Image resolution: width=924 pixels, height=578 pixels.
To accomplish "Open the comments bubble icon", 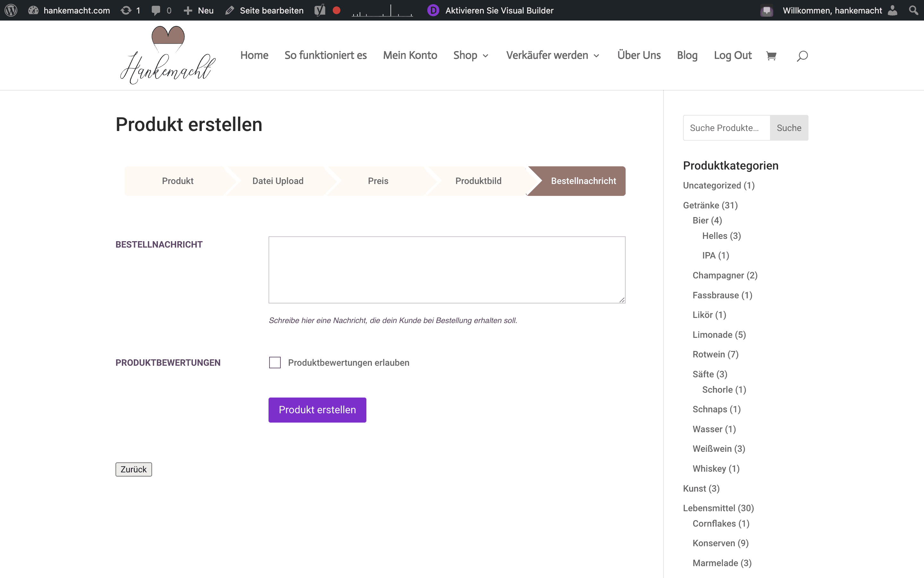I will coord(156,10).
